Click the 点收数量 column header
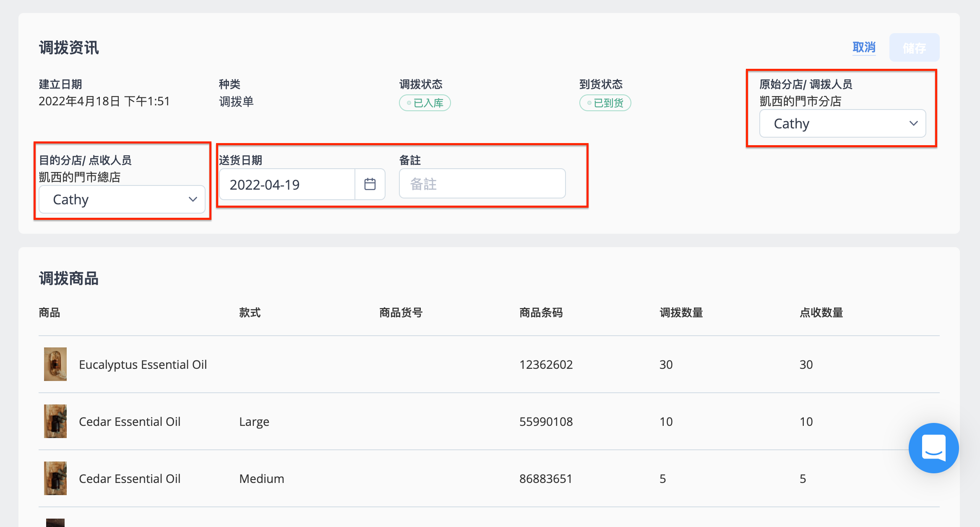 821,313
